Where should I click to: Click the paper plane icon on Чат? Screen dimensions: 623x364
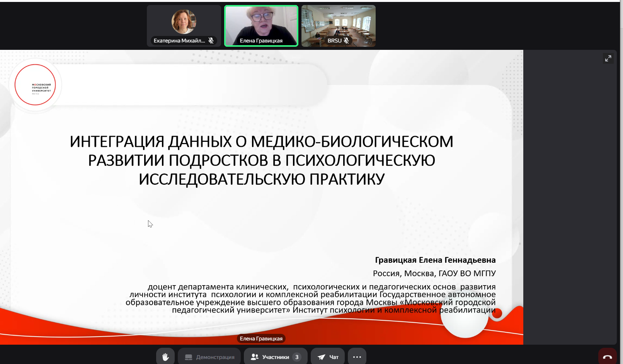[x=321, y=357]
